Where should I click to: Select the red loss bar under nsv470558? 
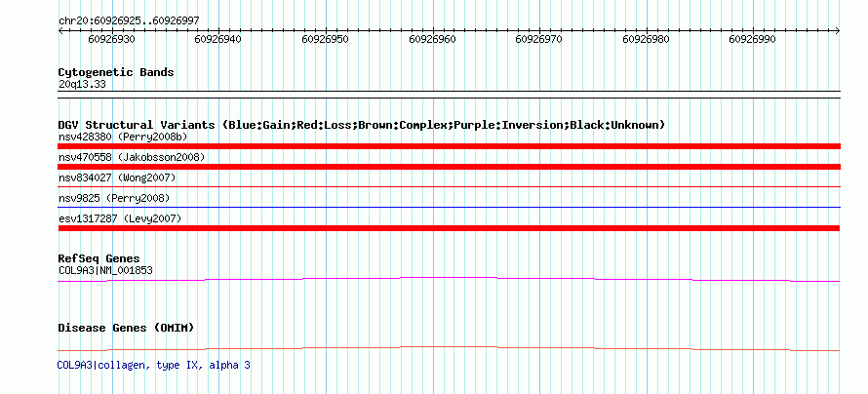449,167
